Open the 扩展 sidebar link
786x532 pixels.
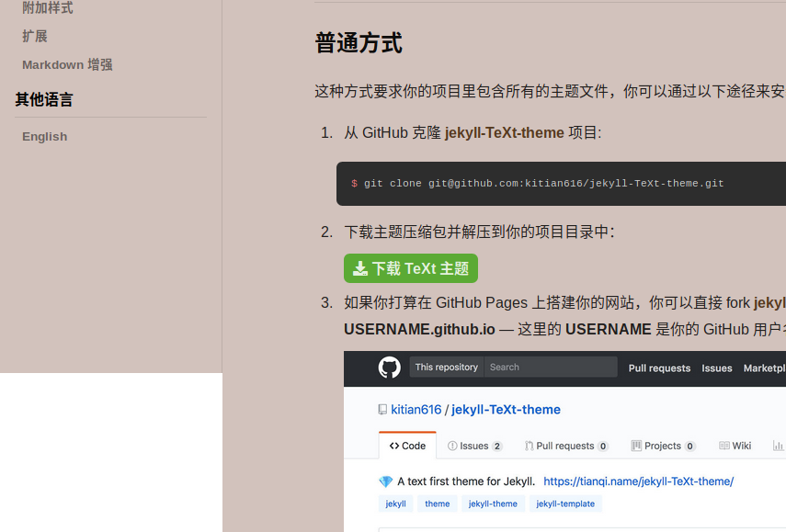(x=35, y=36)
